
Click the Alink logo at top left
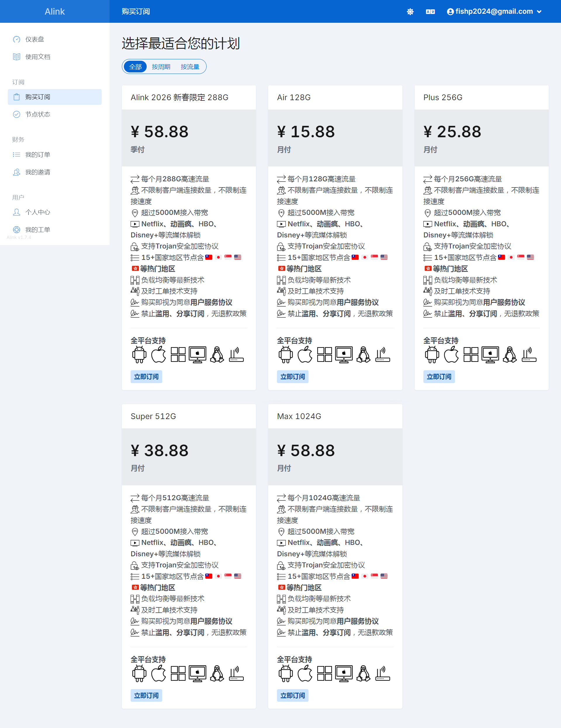coord(54,11)
